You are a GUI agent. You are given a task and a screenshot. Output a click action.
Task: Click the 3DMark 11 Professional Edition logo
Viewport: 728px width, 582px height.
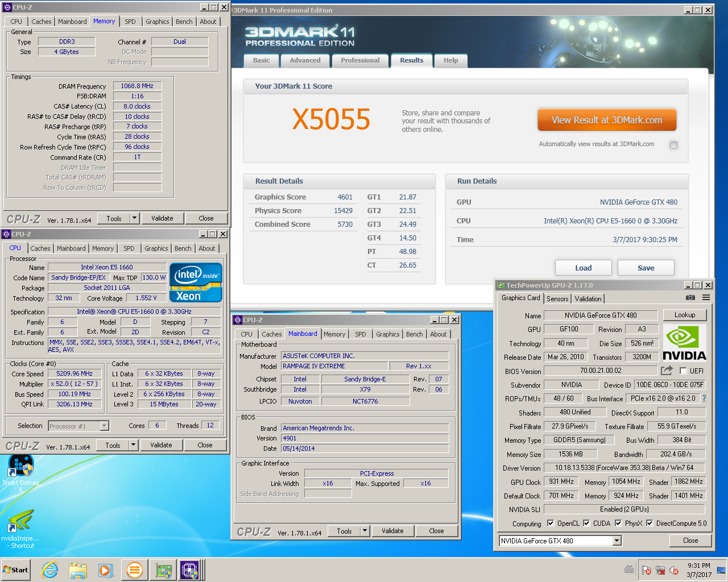300,36
